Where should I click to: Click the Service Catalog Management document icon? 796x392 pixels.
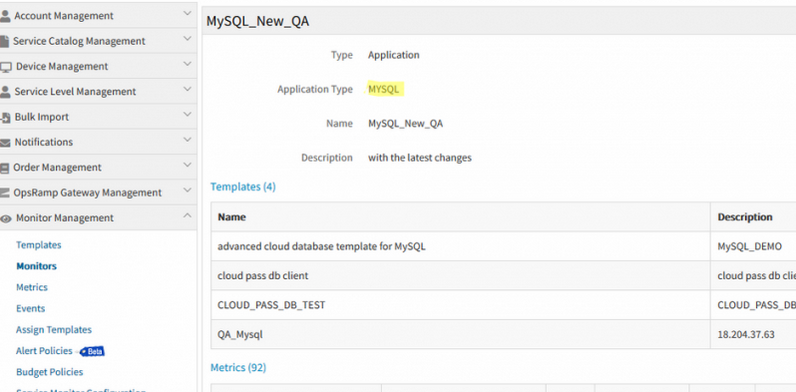point(5,41)
